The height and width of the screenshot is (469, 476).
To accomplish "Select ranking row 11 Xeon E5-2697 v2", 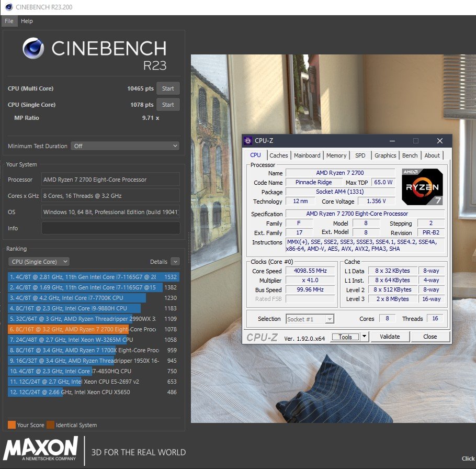I will [94, 382].
